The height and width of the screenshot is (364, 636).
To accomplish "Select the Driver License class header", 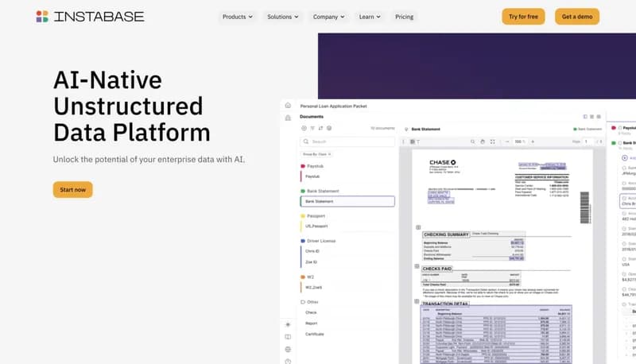I will point(318,241).
